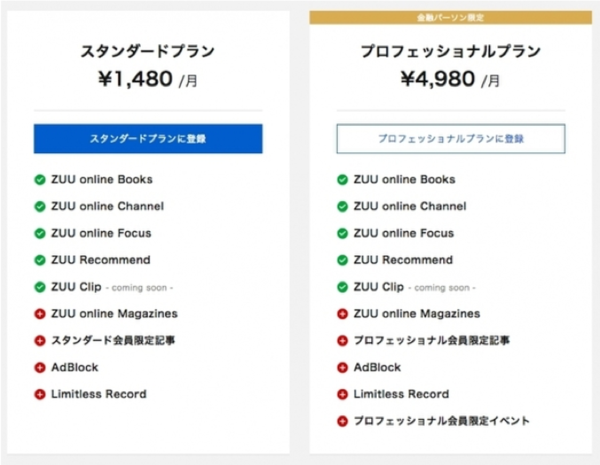Select the スタンダードプラン title heading

click(148, 51)
